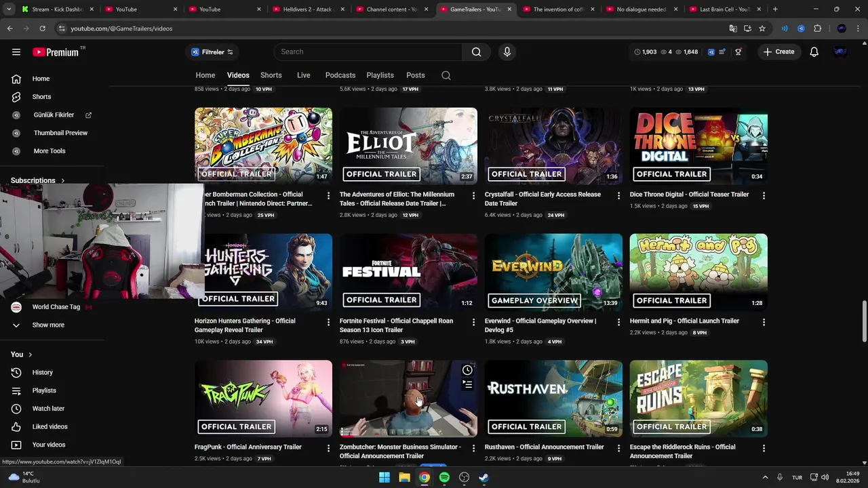
Task: Go to Home in sidebar
Action: (x=41, y=79)
